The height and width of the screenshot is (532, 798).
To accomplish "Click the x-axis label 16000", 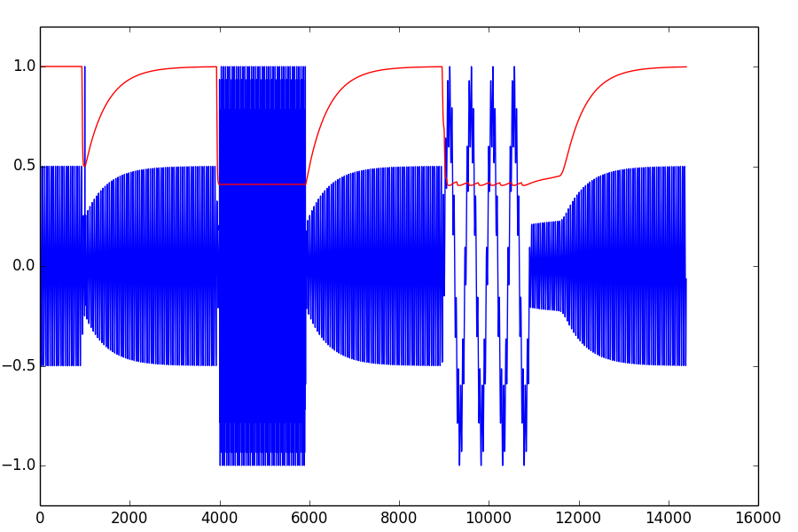I will (x=758, y=518).
